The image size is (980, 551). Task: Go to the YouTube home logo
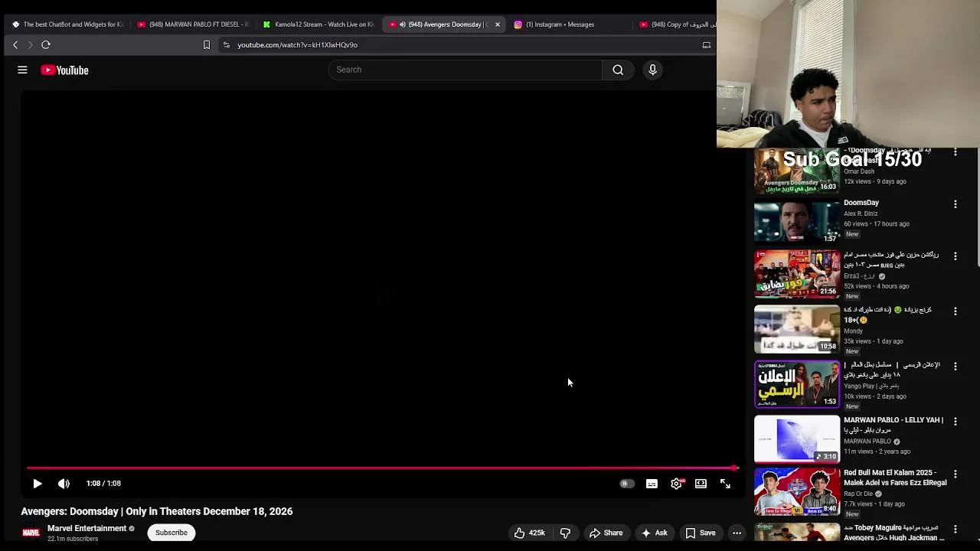65,70
